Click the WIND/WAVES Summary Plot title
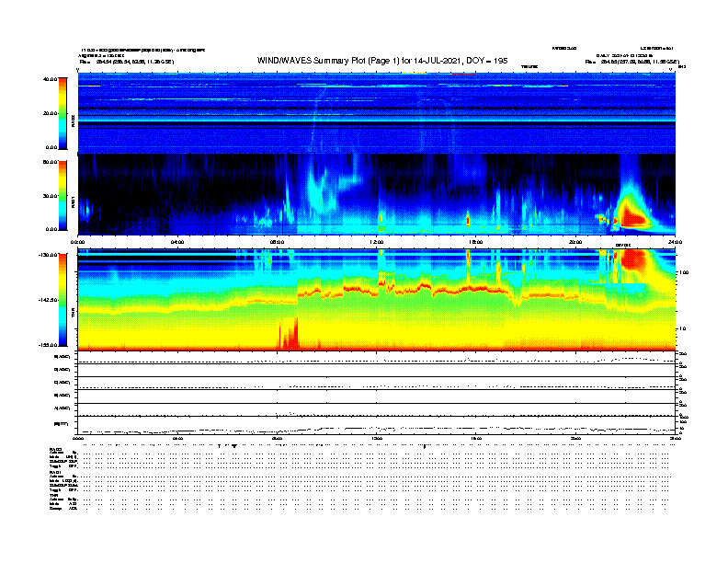 click(382, 61)
